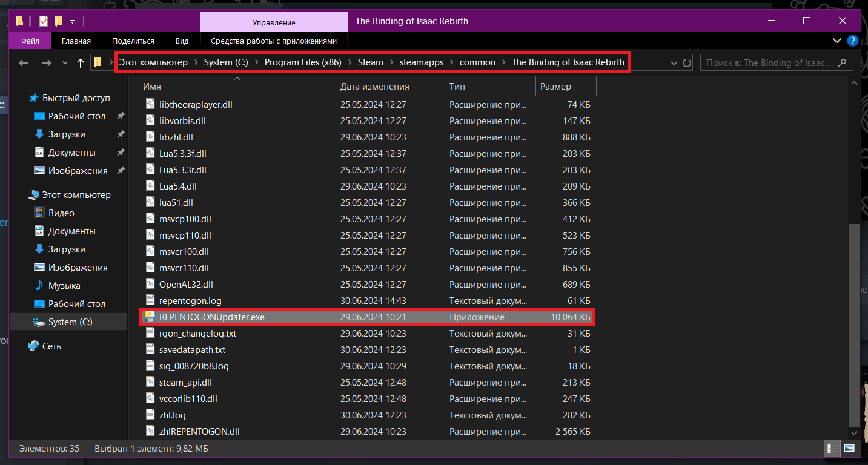Click the scrollbar down arrow in the file list

[854, 433]
